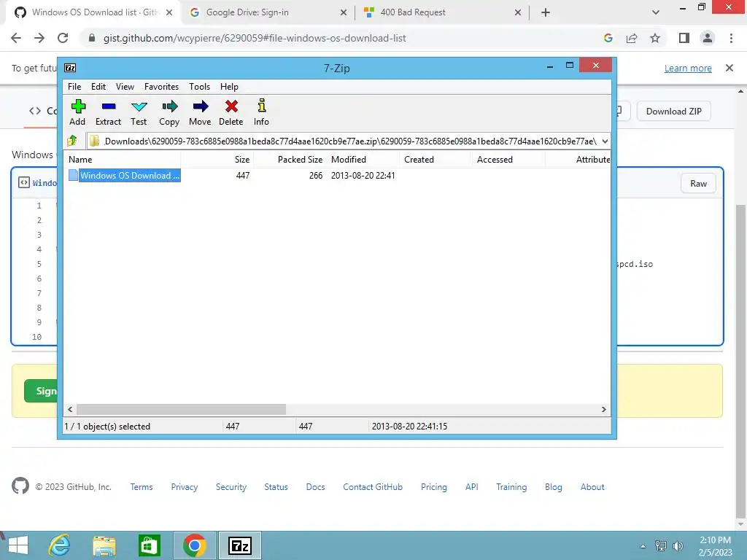Open Chrome profile avatar
This screenshot has height=560, width=747.
(708, 38)
